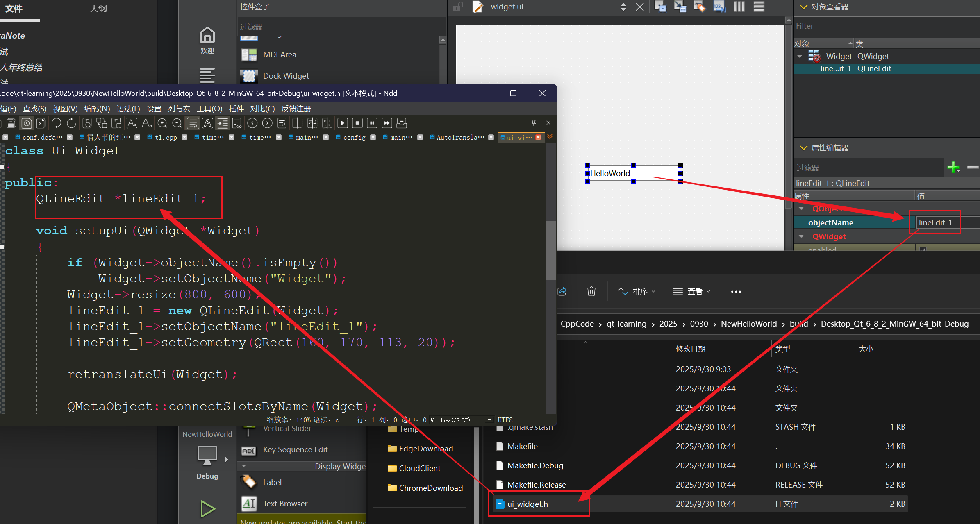Click Lay Out Horizontally icon in designer
Viewport: 980px width, 524px height.
[x=739, y=7]
